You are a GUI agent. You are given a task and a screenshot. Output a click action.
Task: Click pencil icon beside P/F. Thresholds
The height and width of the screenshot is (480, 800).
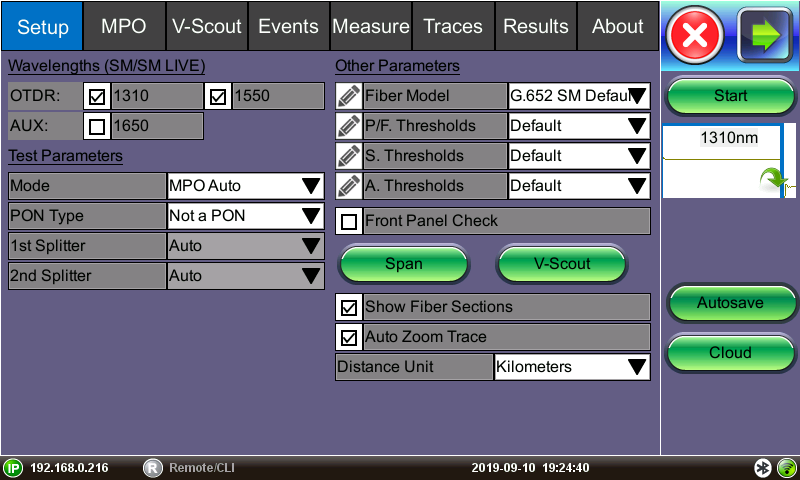(x=349, y=126)
